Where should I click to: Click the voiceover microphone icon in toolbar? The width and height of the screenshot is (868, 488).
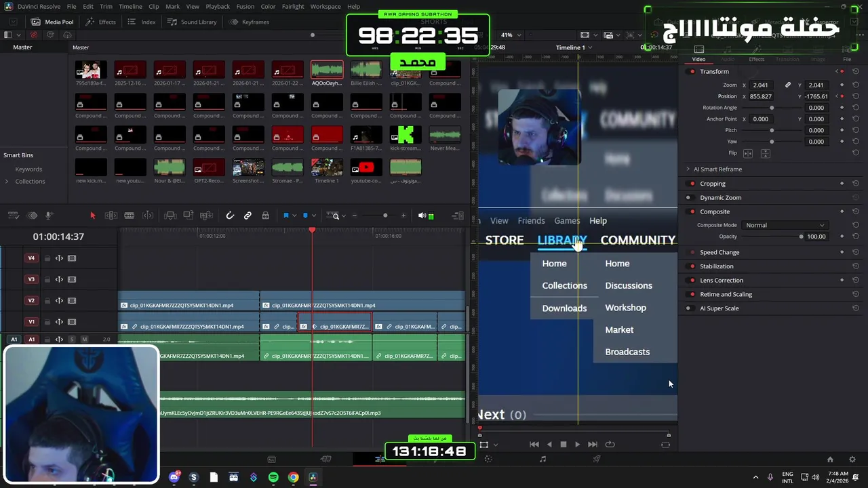click(x=49, y=216)
